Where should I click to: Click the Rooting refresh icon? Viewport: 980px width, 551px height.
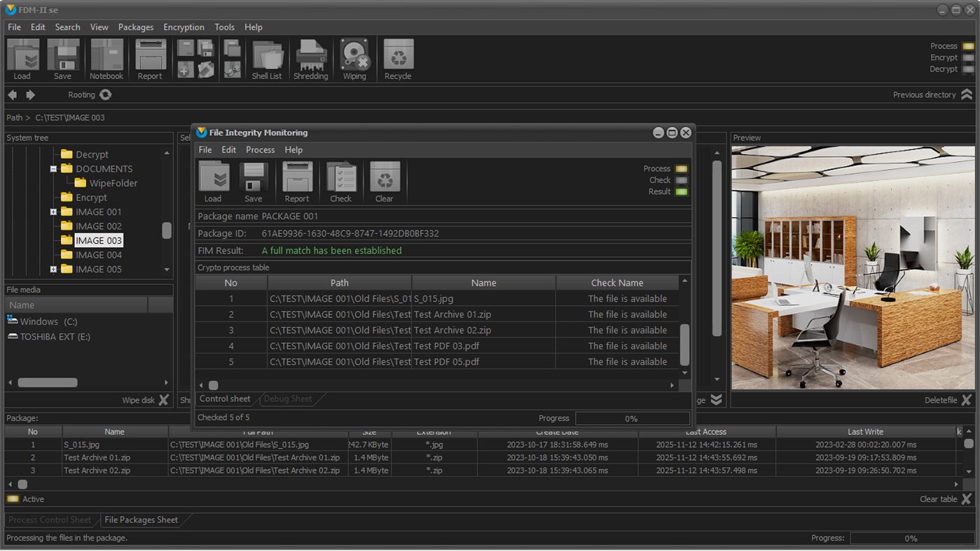106,95
